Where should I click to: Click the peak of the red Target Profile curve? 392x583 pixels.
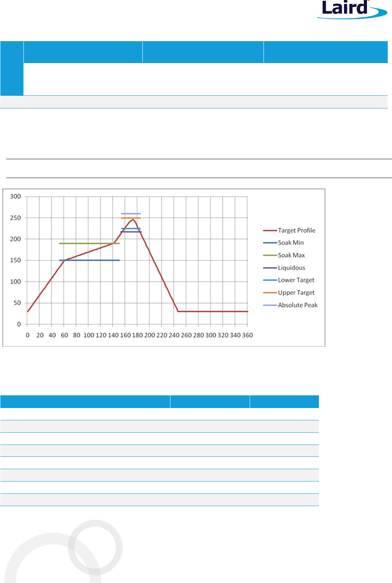(x=133, y=220)
